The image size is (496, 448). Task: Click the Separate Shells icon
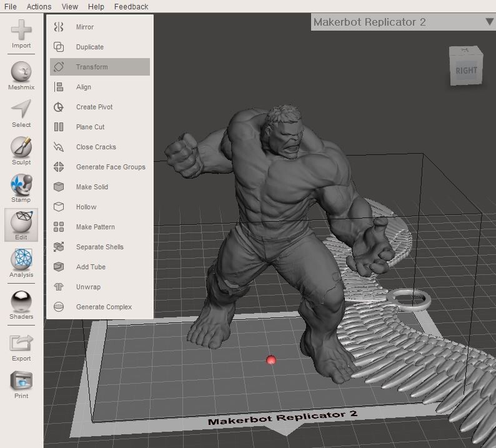[x=59, y=247]
